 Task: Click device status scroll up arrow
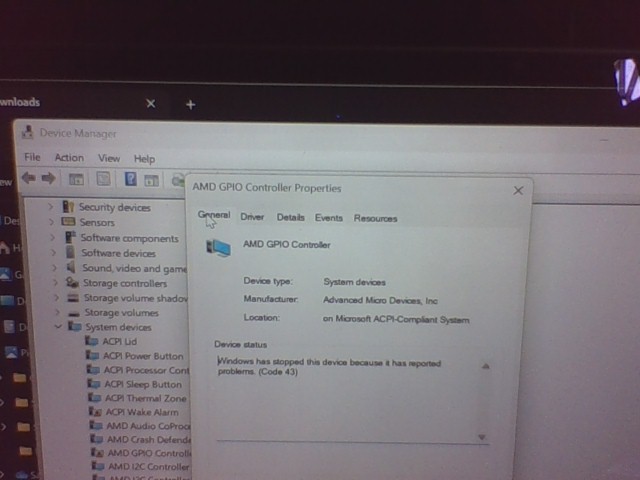485,366
